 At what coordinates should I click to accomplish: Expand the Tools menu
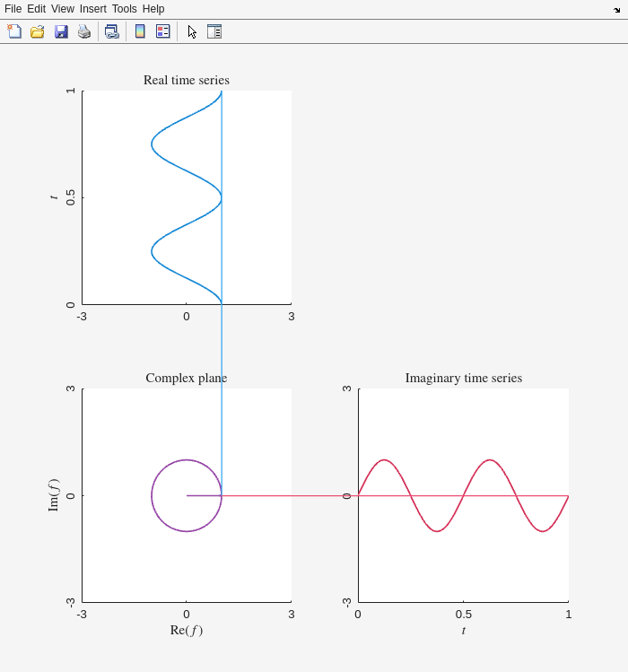(125, 9)
